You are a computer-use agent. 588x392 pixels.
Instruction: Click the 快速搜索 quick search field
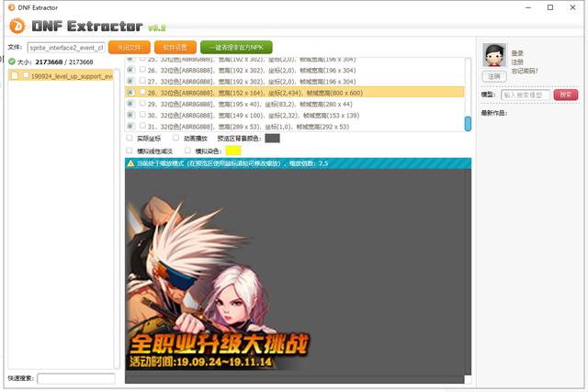click(75, 378)
